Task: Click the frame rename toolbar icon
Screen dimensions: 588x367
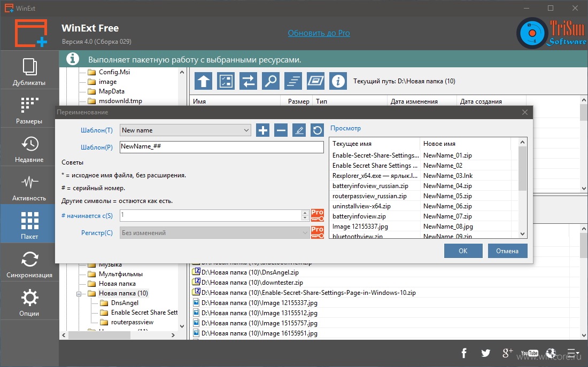Action: [x=316, y=81]
